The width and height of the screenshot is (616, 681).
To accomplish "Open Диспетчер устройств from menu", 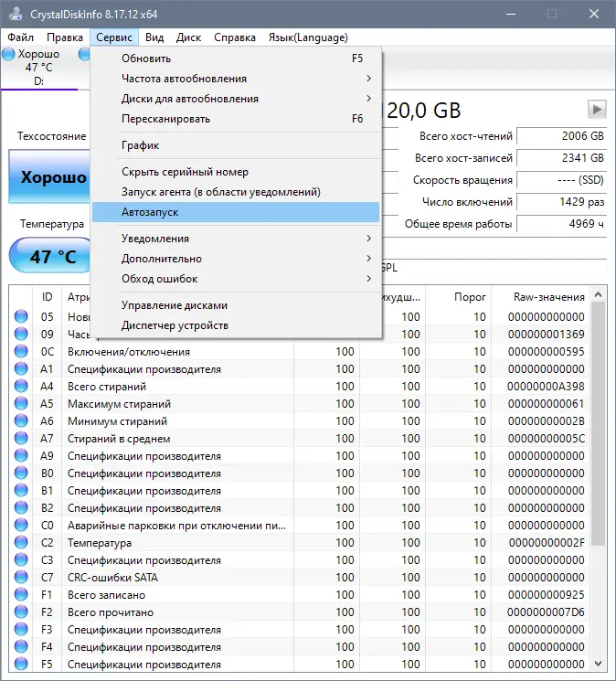I will (236, 325).
